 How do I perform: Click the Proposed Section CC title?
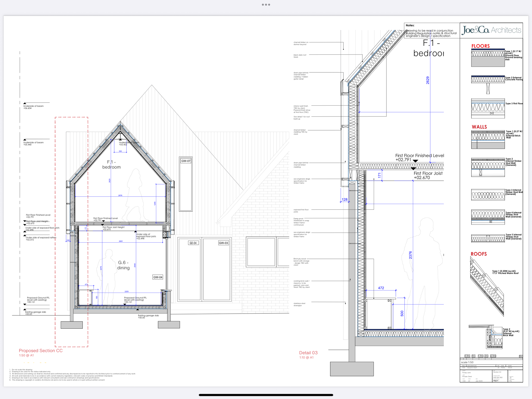(x=41, y=351)
